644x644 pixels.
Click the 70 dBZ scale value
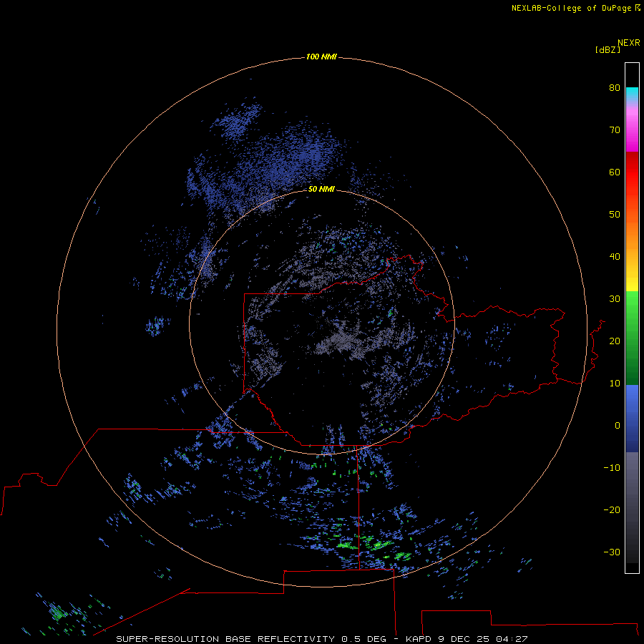[x=615, y=130]
